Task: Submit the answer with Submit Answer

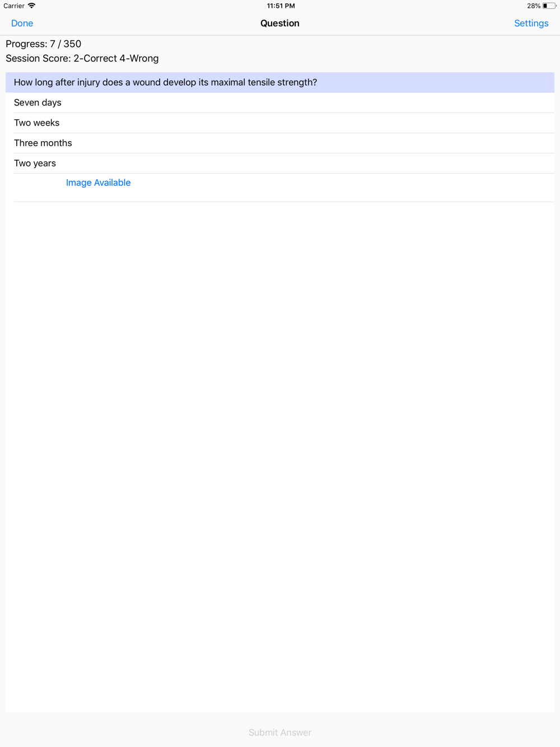Action: (x=280, y=732)
